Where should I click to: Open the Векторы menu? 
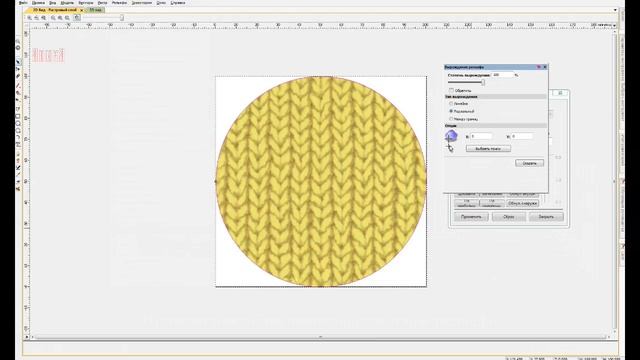[x=86, y=2]
